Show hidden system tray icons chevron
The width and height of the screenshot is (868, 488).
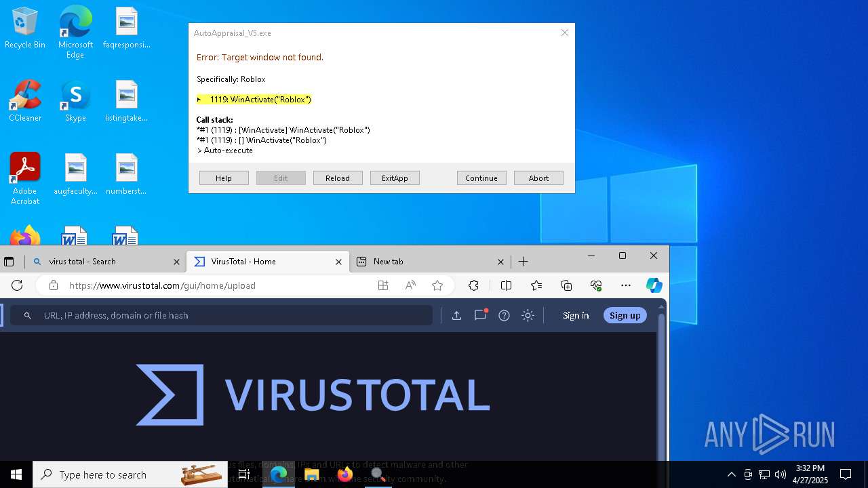point(731,474)
